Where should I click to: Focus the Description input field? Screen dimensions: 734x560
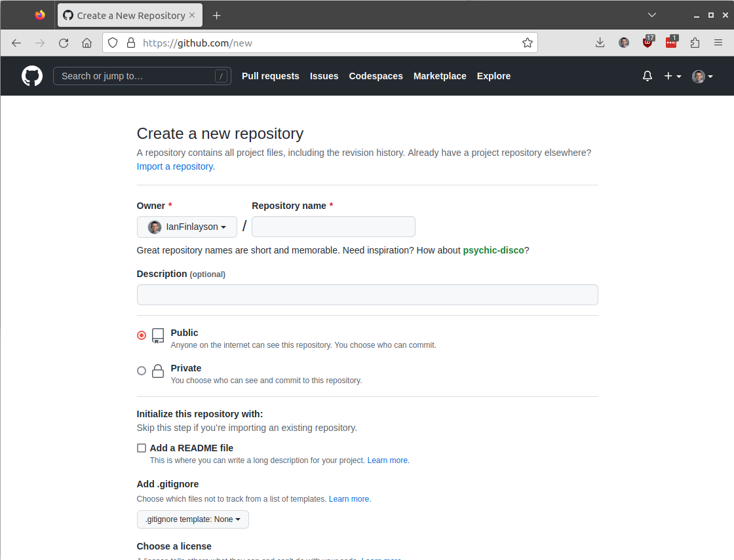click(368, 295)
